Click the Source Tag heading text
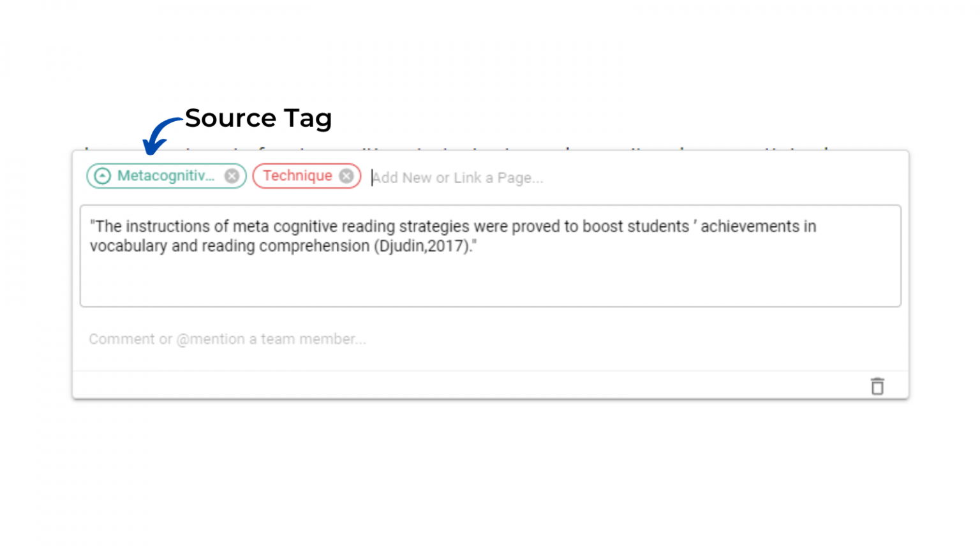Image resolution: width=980 pixels, height=551 pixels. click(x=258, y=119)
